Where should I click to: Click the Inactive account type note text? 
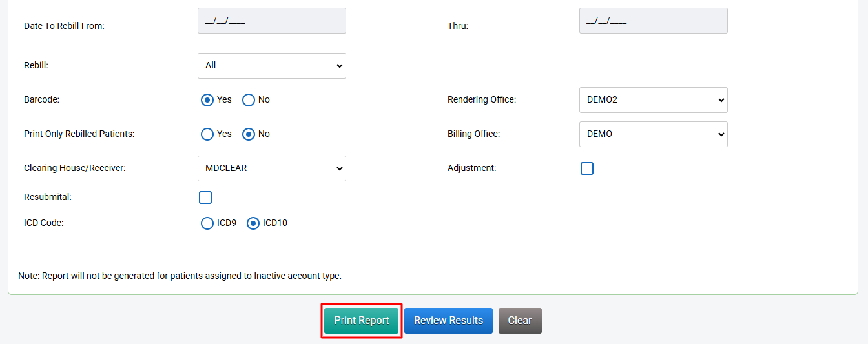pyautogui.click(x=180, y=276)
